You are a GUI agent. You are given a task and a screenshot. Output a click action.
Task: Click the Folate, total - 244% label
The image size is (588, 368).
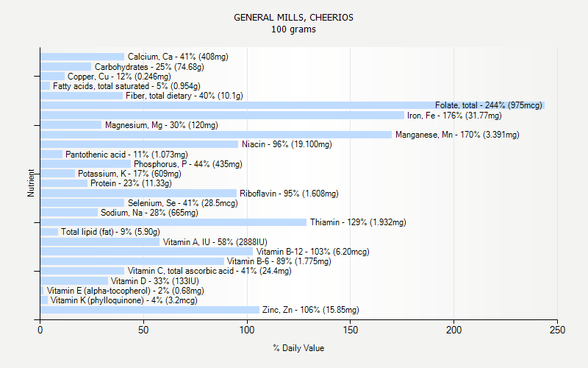click(x=489, y=105)
